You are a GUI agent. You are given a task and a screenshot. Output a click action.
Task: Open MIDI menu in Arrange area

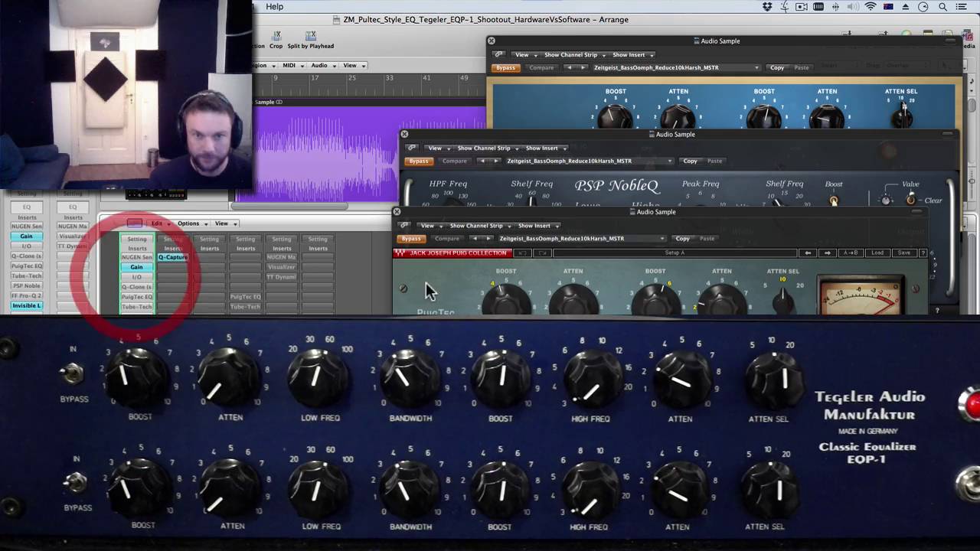tap(292, 65)
